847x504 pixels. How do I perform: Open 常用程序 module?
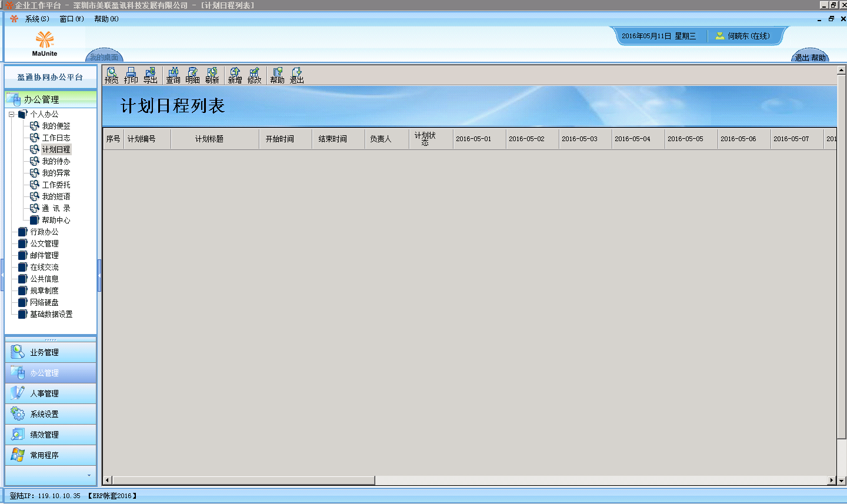point(51,455)
